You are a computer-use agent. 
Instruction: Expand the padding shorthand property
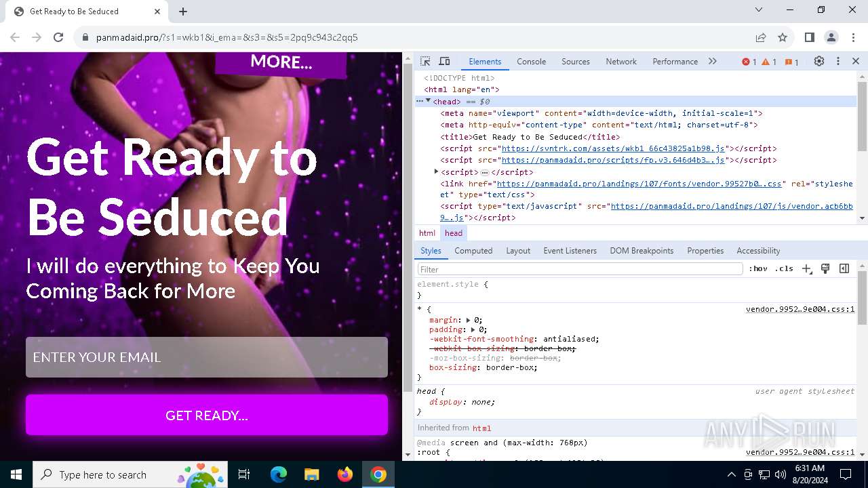pyautogui.click(x=473, y=329)
